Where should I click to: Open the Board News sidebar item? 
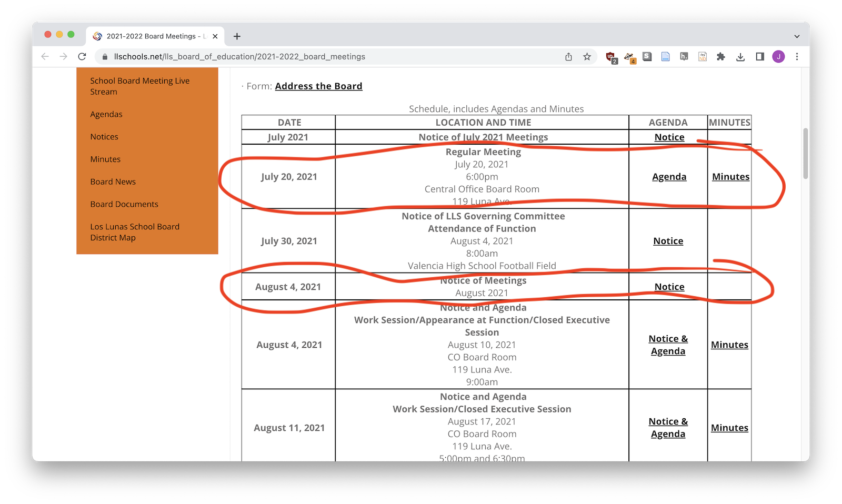[113, 182]
